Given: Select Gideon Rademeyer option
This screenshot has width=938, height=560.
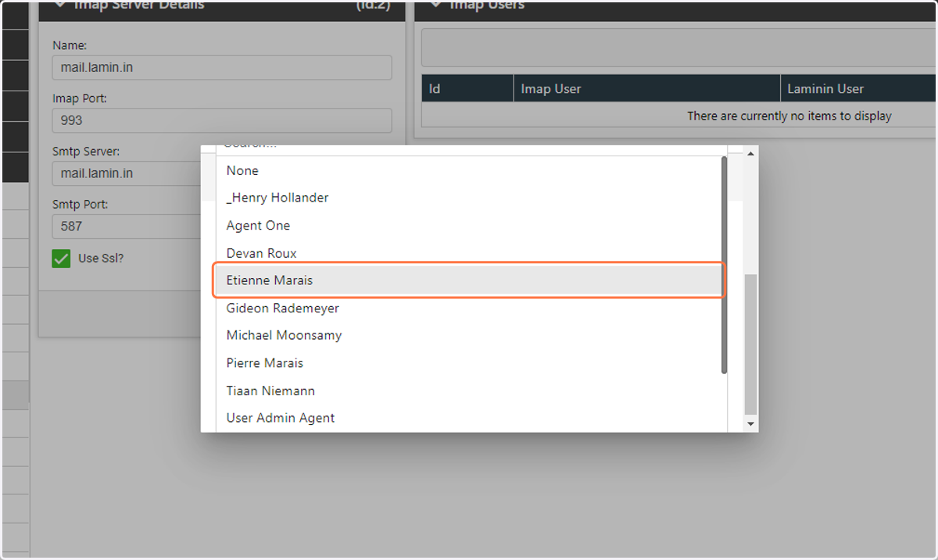Looking at the screenshot, I should (469, 308).
